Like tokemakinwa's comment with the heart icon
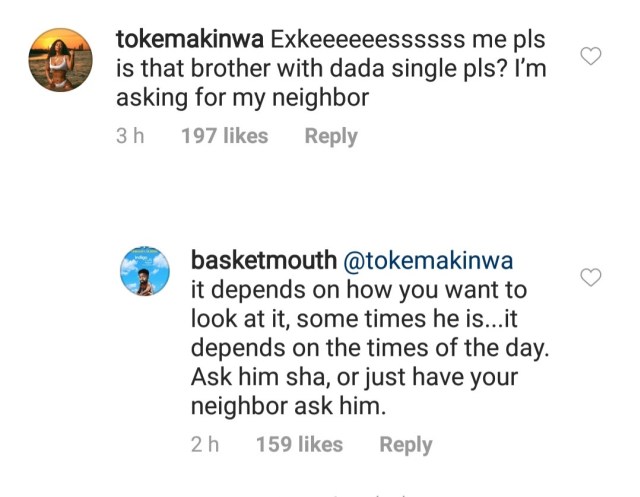 591,56
